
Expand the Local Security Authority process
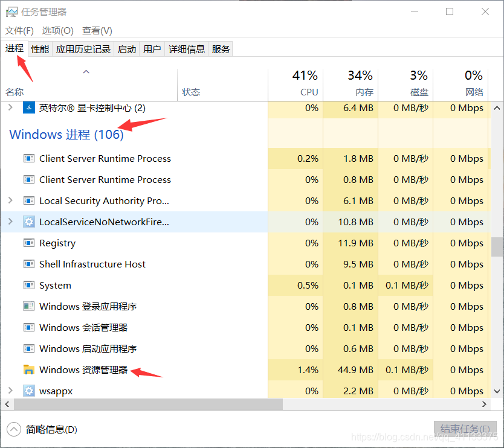point(10,200)
